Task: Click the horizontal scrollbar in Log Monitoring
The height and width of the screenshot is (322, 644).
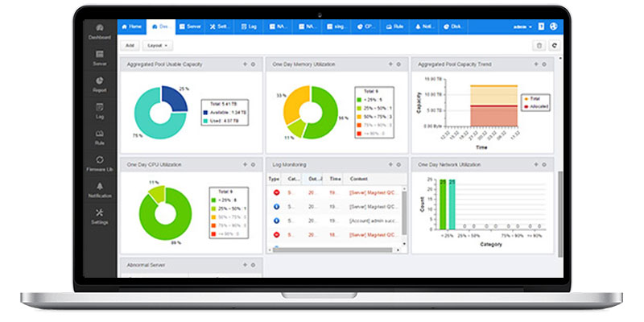Action: (x=332, y=250)
